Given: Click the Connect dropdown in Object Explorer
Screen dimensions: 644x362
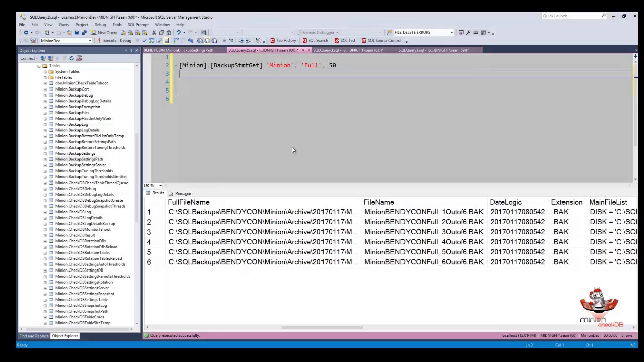Looking at the screenshot, I should 29,58.
